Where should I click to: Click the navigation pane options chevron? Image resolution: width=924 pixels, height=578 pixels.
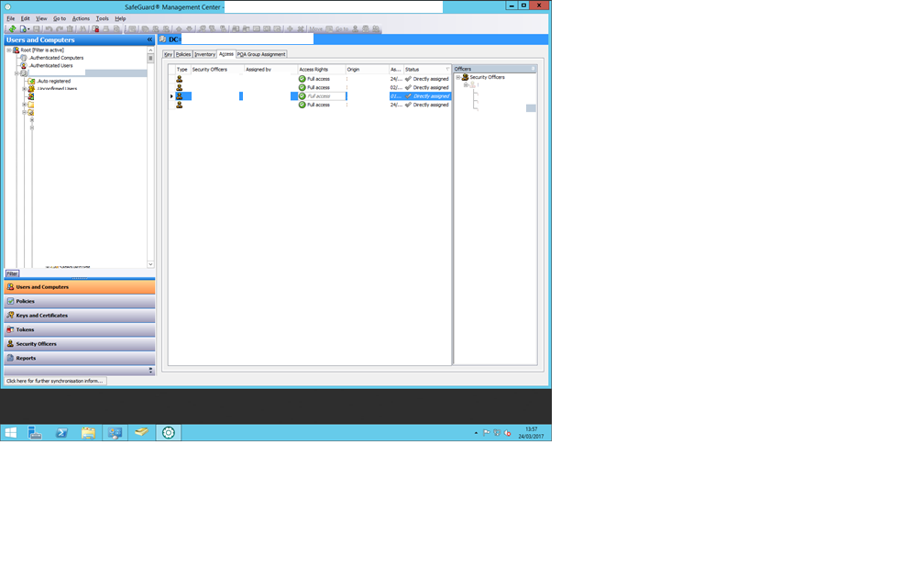(150, 371)
